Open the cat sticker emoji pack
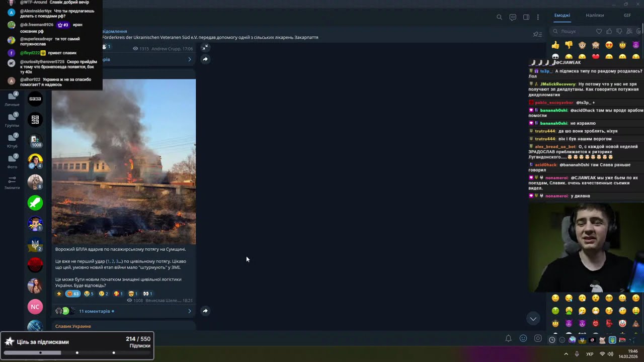The height and width of the screenshot is (362, 644). (x=602, y=340)
